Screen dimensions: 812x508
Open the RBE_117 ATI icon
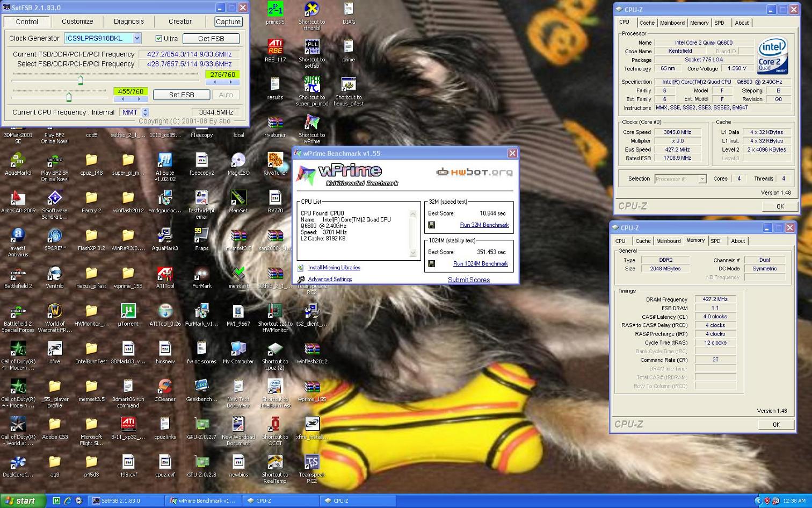pos(275,51)
